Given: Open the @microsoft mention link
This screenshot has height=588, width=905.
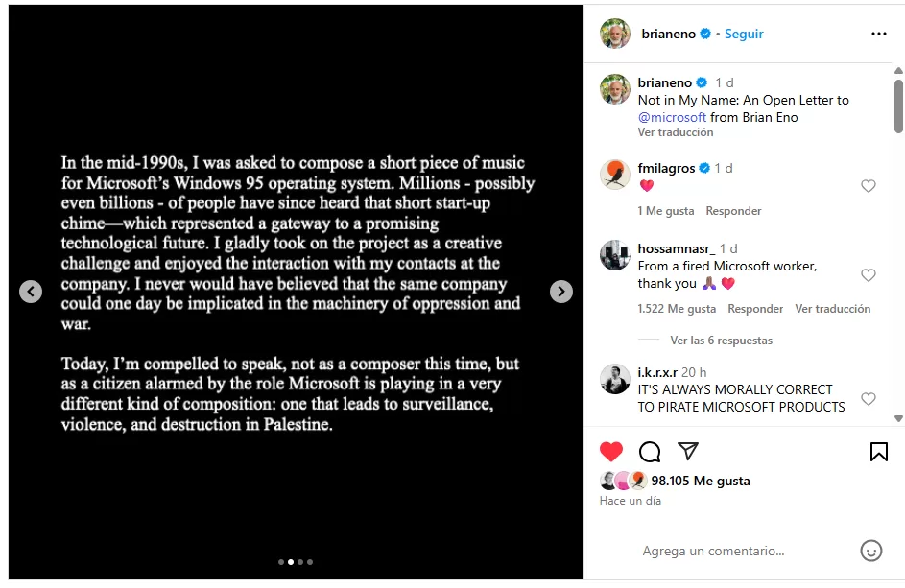Looking at the screenshot, I should pyautogui.click(x=672, y=117).
